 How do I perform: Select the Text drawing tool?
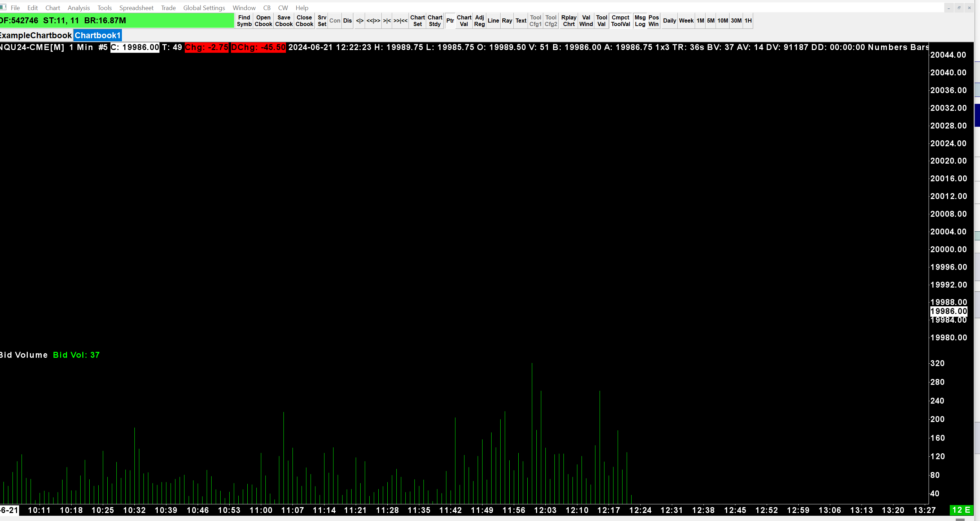[520, 20]
